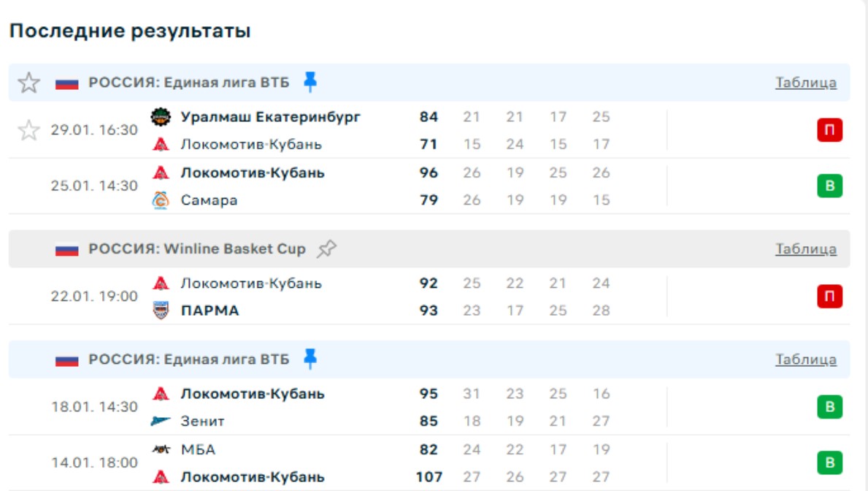The width and height of the screenshot is (868, 491).
Task: Open Таблица for the lower ВТБ section
Action: coord(806,359)
